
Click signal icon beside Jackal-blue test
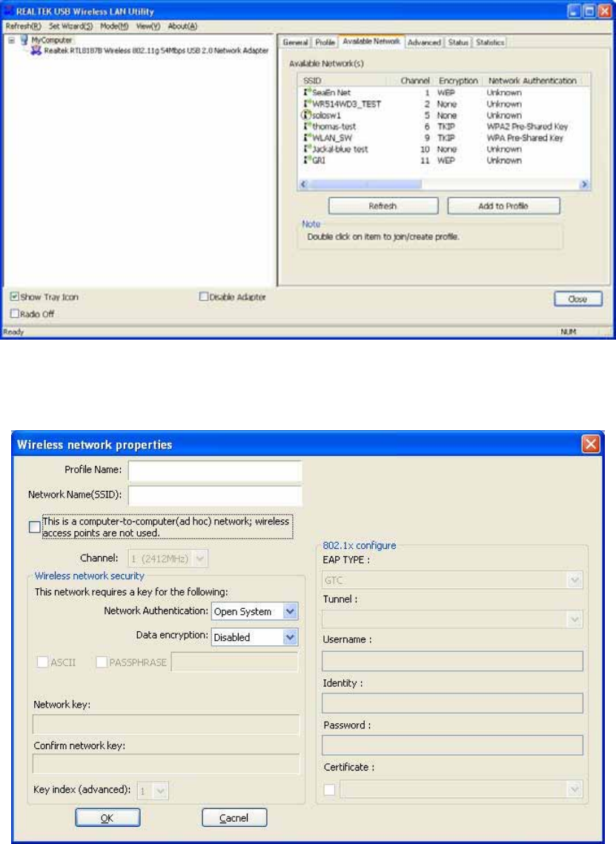[x=307, y=149]
